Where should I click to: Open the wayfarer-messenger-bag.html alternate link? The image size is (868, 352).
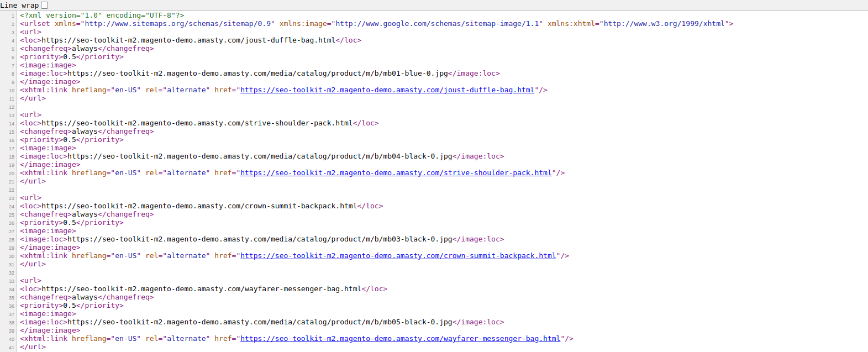tap(401, 339)
